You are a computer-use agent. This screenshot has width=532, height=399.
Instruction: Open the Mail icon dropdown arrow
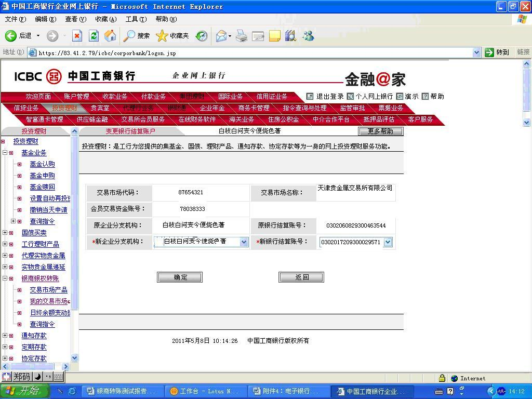pos(230,36)
